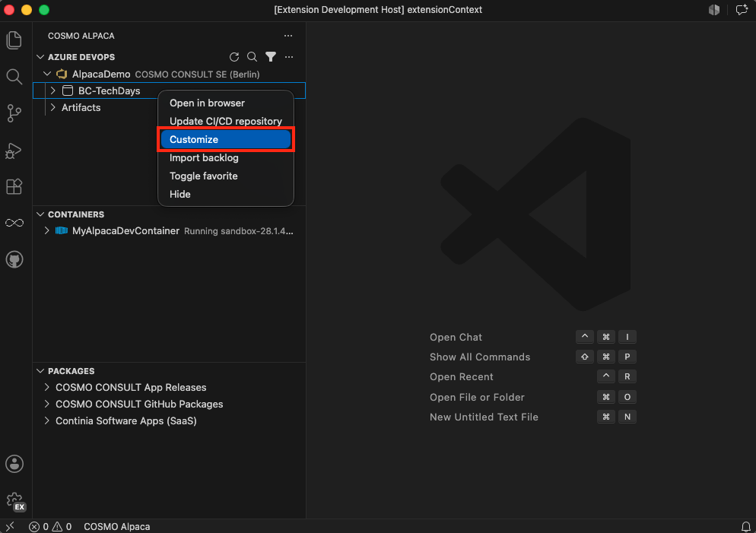This screenshot has width=756, height=533.
Task: Open errors and warnings status bar indicator
Action: [x=50, y=527]
